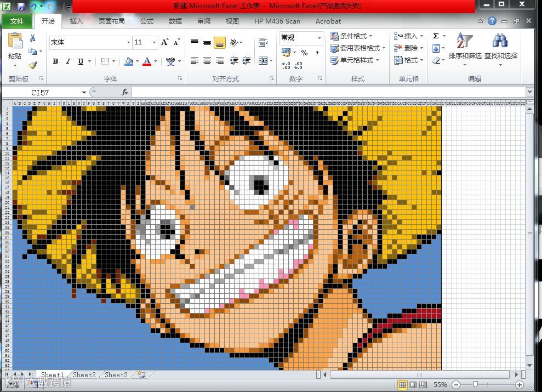Toggle middle vertical alignment
This screenshot has height=392, width=542.
207,43
